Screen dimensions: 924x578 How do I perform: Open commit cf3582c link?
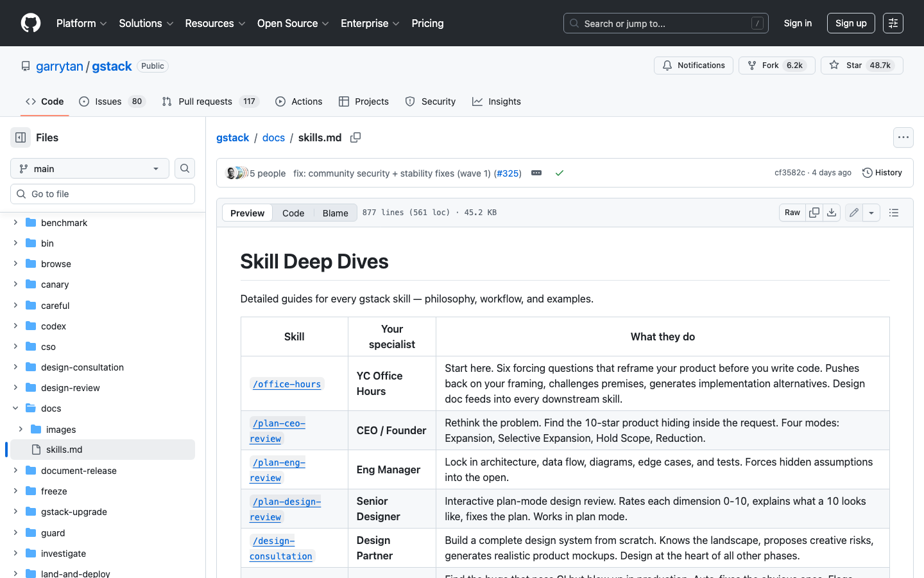click(x=789, y=173)
